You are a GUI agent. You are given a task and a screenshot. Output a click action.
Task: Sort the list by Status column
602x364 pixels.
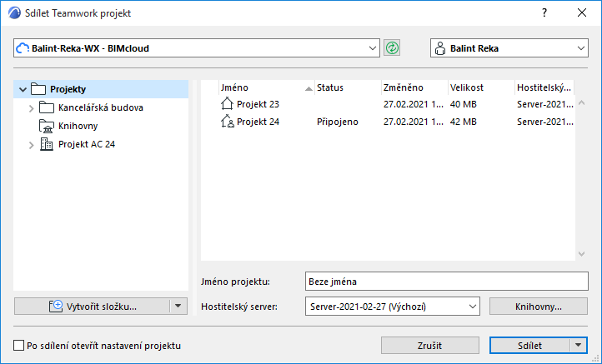[x=348, y=87]
